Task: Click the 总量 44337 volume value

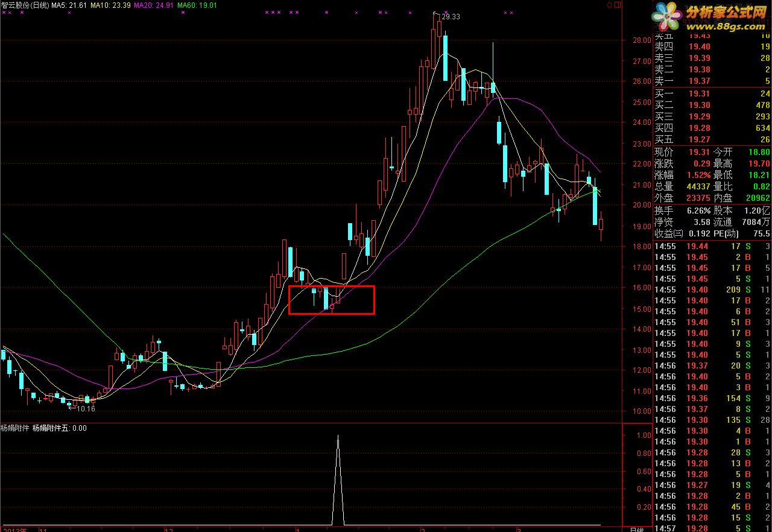Action: (698, 186)
